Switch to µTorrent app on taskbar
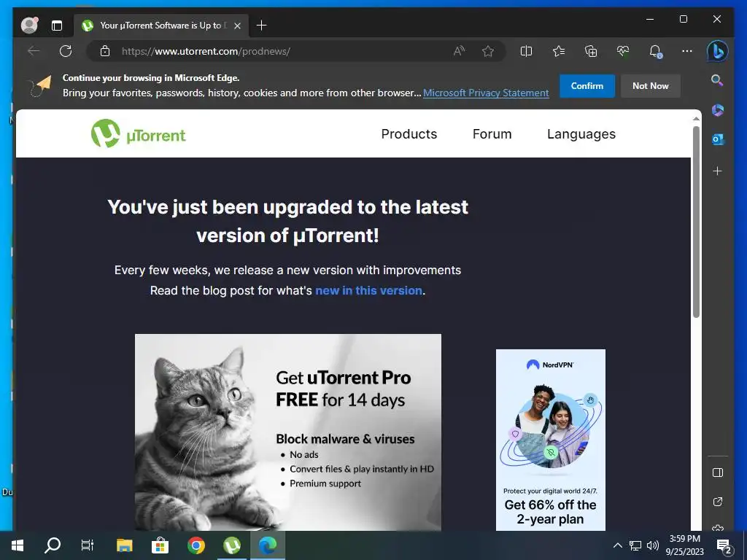 click(x=232, y=545)
